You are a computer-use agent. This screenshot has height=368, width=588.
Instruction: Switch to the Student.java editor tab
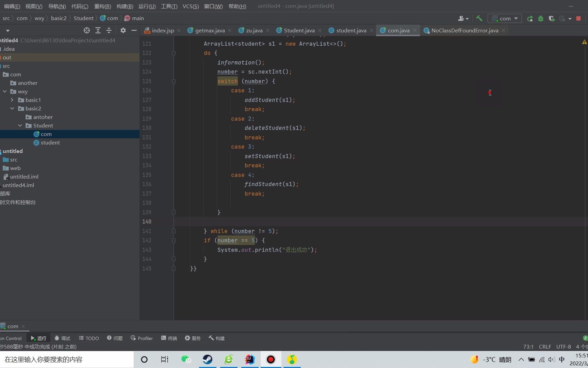click(299, 30)
